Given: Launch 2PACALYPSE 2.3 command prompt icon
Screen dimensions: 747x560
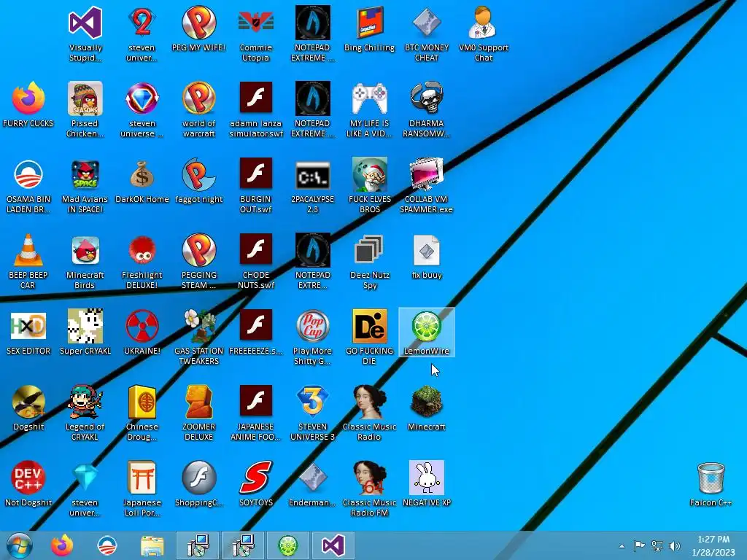Looking at the screenshot, I should pos(312,185).
